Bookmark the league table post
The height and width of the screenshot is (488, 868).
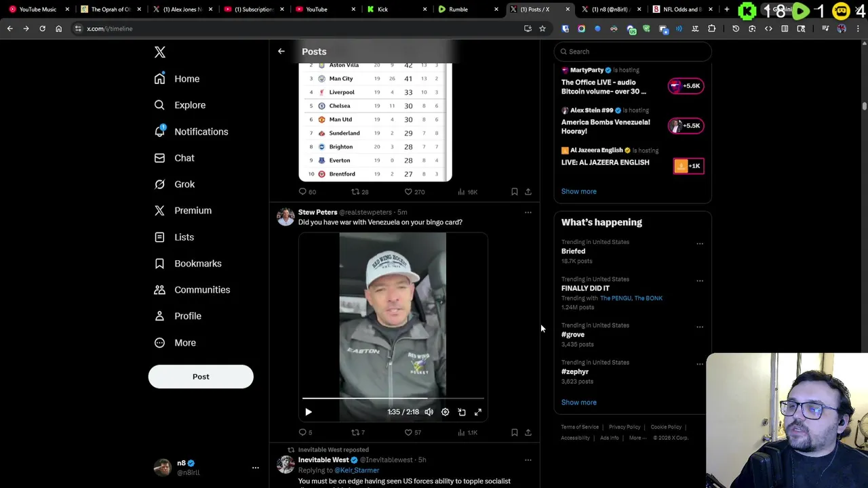tap(514, 192)
